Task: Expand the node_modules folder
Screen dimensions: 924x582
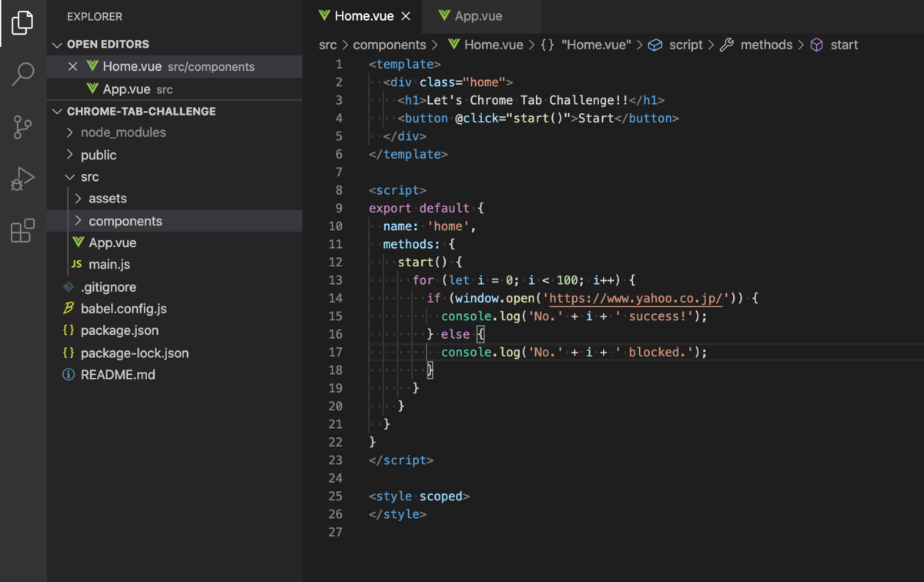Action: 175,132
